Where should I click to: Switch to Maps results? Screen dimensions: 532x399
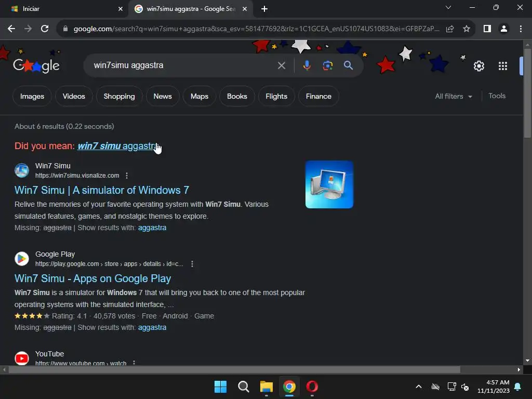click(199, 96)
